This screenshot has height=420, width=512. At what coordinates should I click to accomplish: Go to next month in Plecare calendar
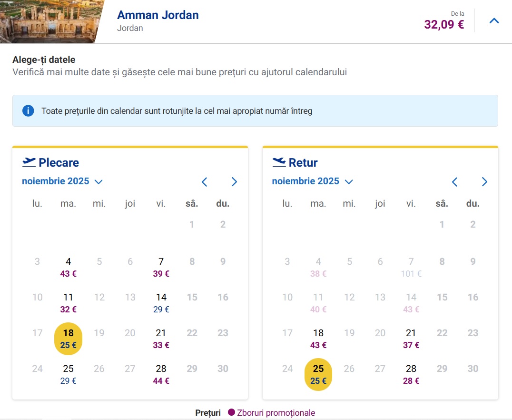[x=234, y=181]
